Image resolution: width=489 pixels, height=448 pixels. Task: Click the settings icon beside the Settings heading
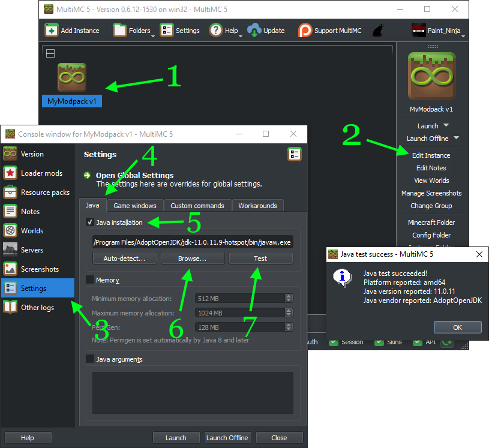(x=295, y=154)
